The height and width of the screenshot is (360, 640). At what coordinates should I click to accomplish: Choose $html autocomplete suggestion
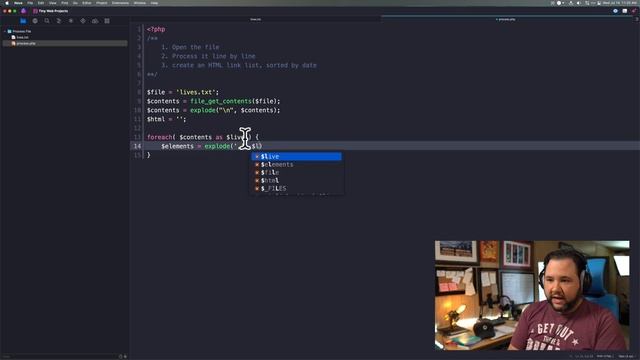coord(296,180)
